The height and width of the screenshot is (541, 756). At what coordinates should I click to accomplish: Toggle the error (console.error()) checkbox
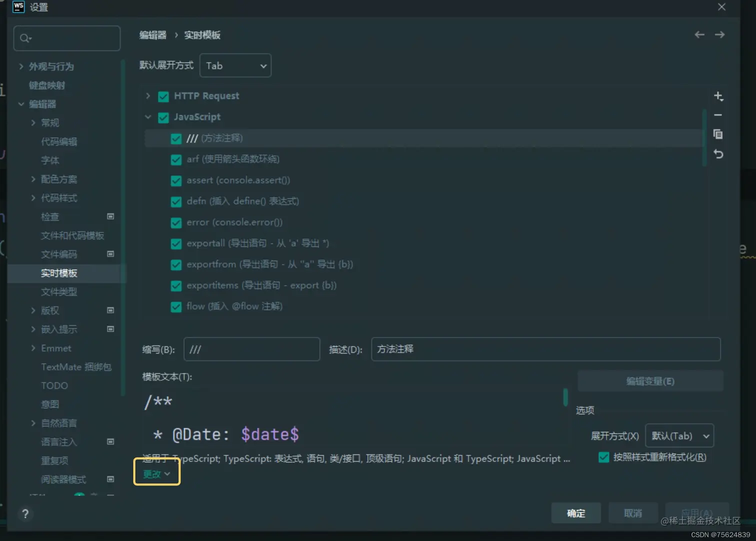click(x=176, y=222)
